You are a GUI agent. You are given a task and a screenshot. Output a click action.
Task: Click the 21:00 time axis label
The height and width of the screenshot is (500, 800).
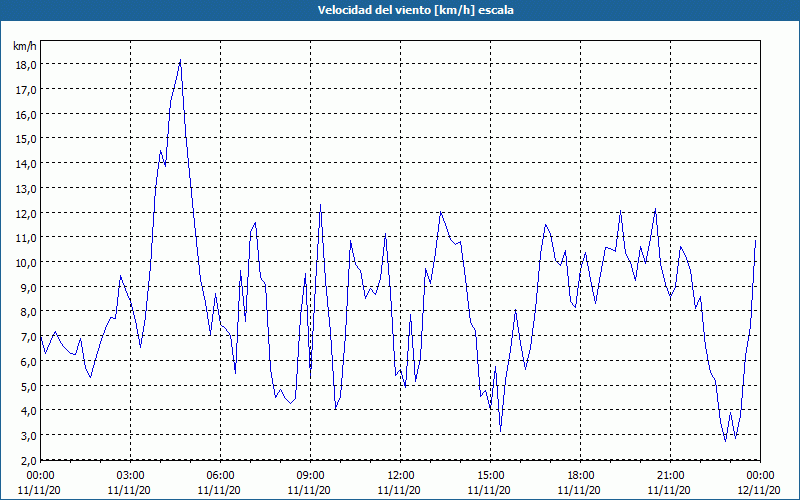[x=670, y=476]
